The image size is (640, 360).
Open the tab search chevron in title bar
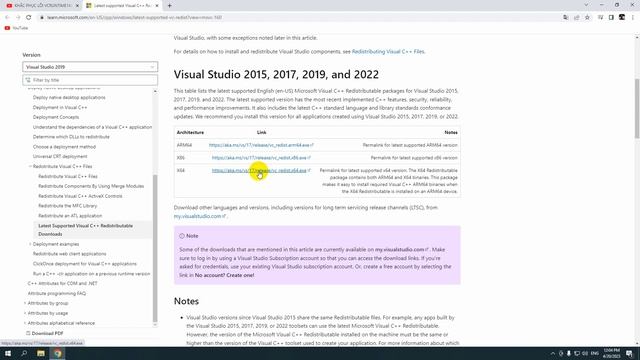[x=586, y=5]
